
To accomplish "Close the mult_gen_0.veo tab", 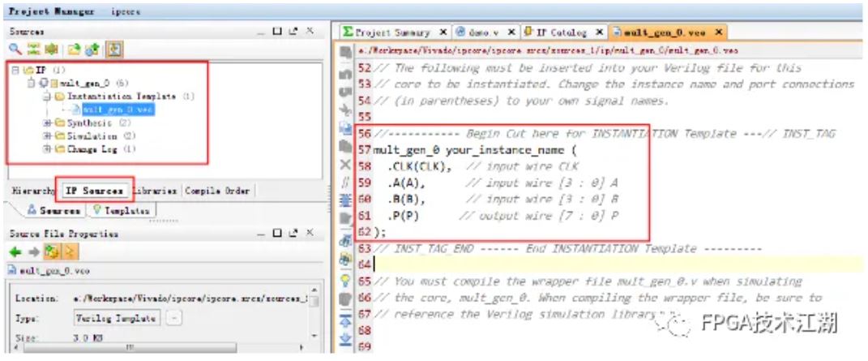I will click(719, 32).
